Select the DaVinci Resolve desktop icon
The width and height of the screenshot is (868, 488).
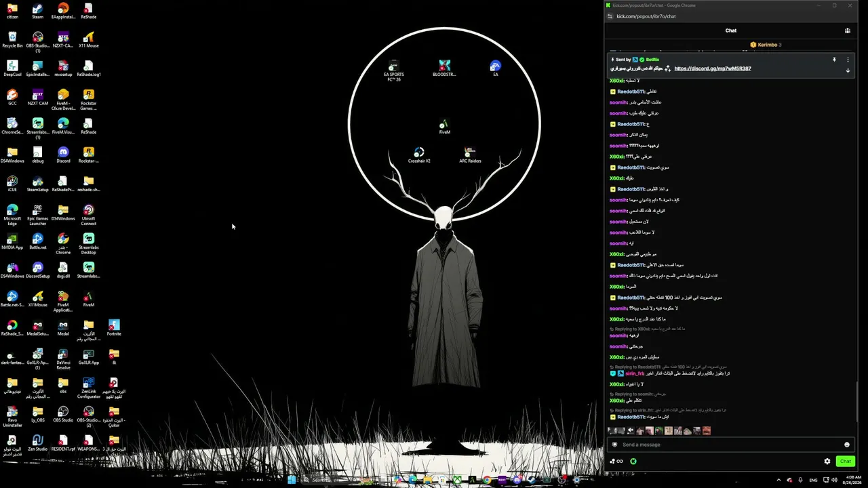(63, 359)
